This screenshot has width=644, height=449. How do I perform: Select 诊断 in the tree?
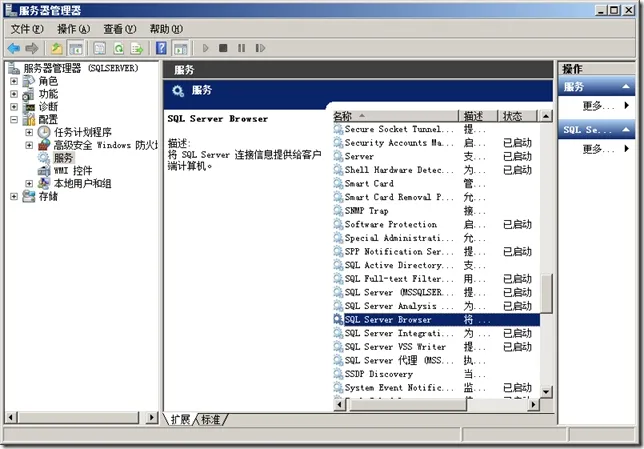click(48, 107)
